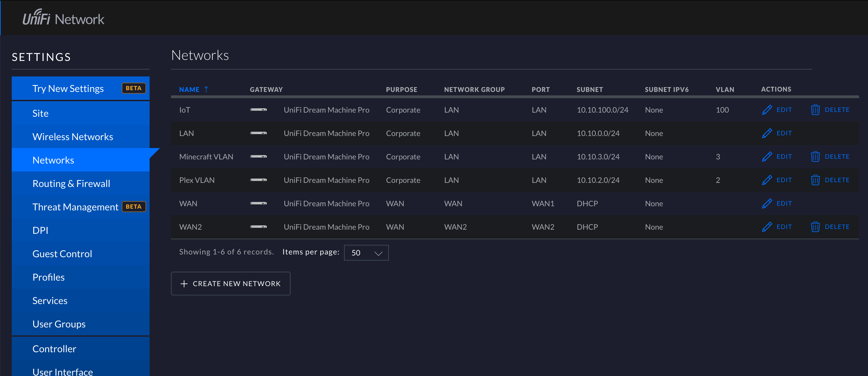Click EDIT text link for IoT network
Screen dimensions: 868x376
[784, 110]
